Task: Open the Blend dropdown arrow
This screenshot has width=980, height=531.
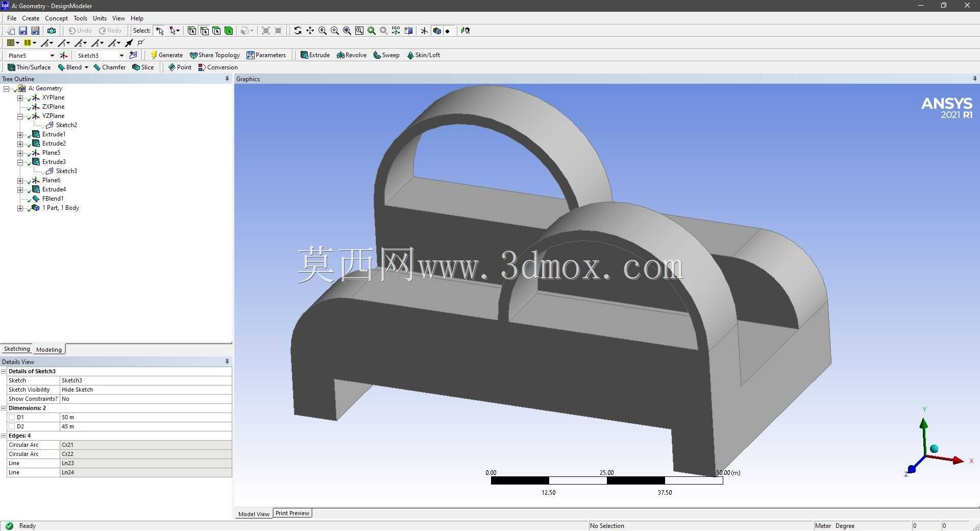Action: pos(86,67)
